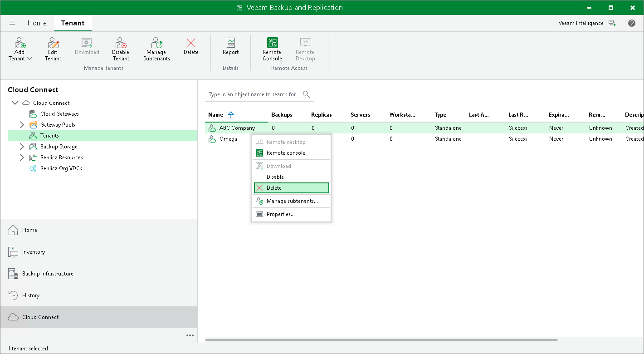Click the Backup Infrastructure navigation icon
Image resolution: width=644 pixels, height=354 pixels.
coord(14,274)
